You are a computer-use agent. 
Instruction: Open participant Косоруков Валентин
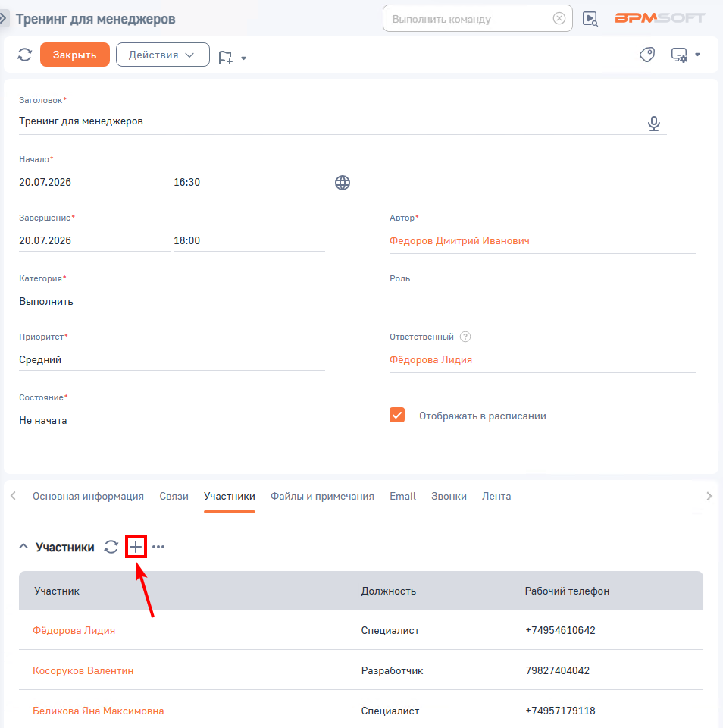tap(83, 670)
